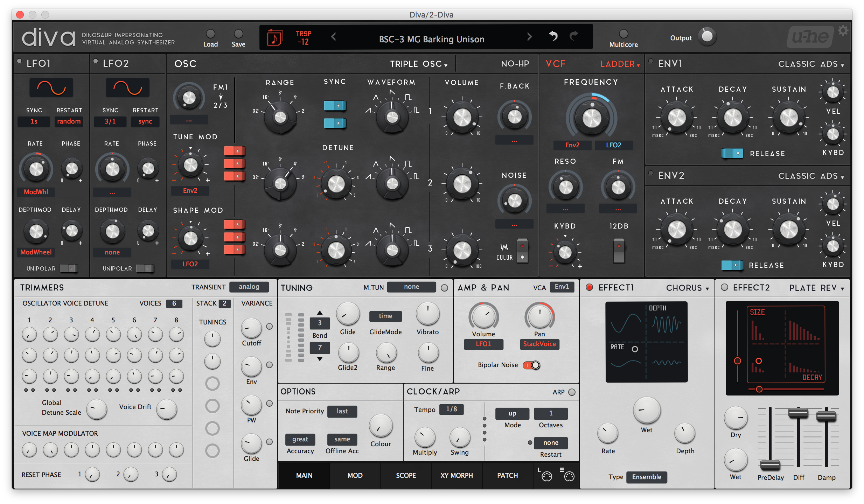Click LFO1 restart random button

pyautogui.click(x=69, y=121)
